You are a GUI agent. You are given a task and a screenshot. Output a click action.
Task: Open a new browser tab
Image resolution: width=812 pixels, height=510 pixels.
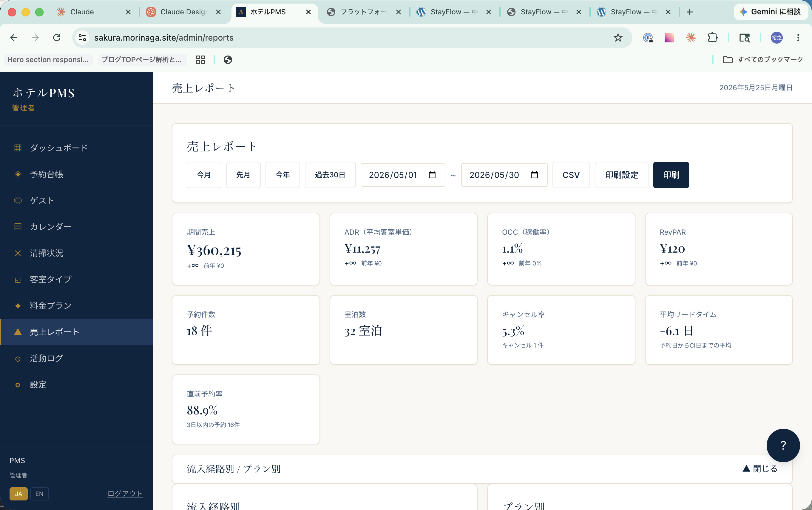(x=690, y=12)
